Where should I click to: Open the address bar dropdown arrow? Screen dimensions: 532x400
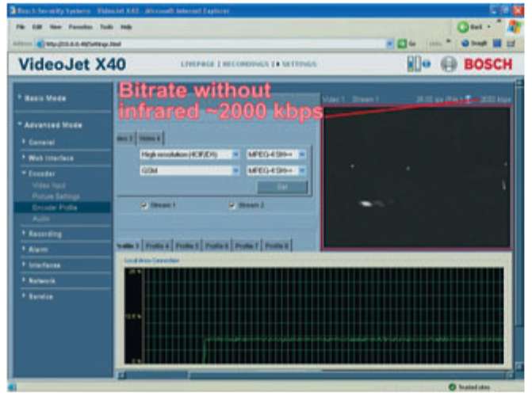click(x=390, y=44)
